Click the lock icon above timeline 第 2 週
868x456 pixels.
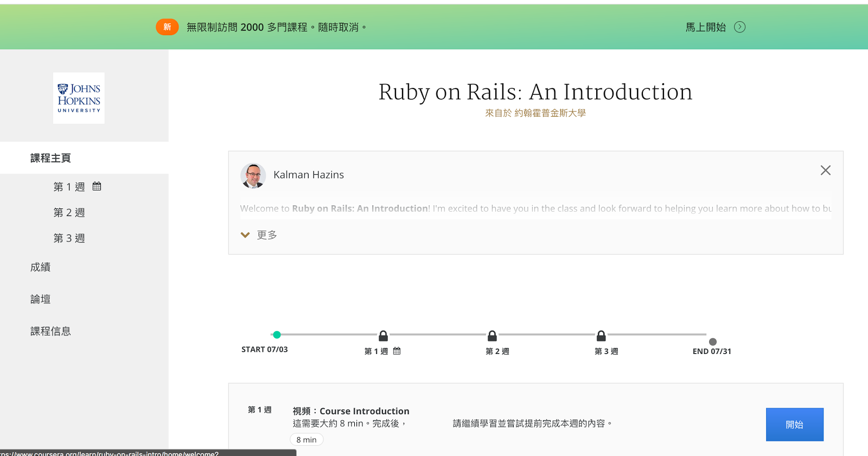point(492,335)
